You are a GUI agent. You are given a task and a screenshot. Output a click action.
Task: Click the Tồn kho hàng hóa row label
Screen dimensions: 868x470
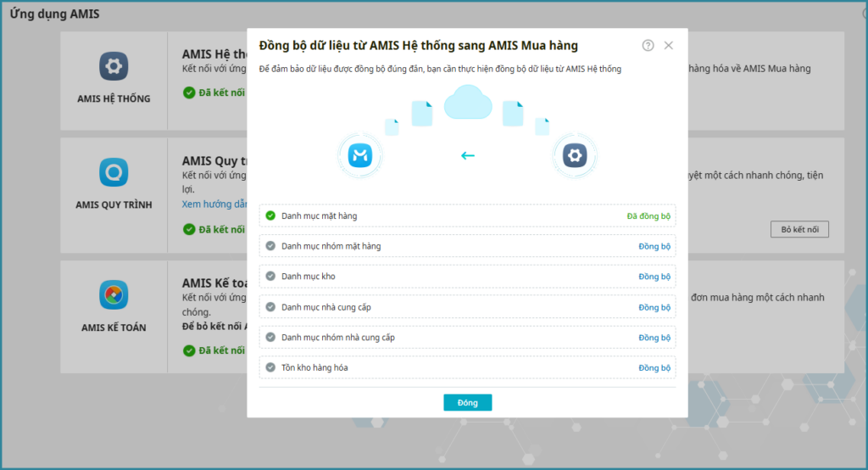pos(314,367)
